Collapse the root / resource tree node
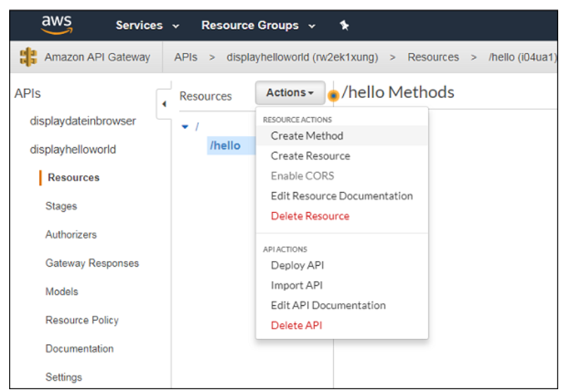Screen dimensions: 561x392 [185, 127]
